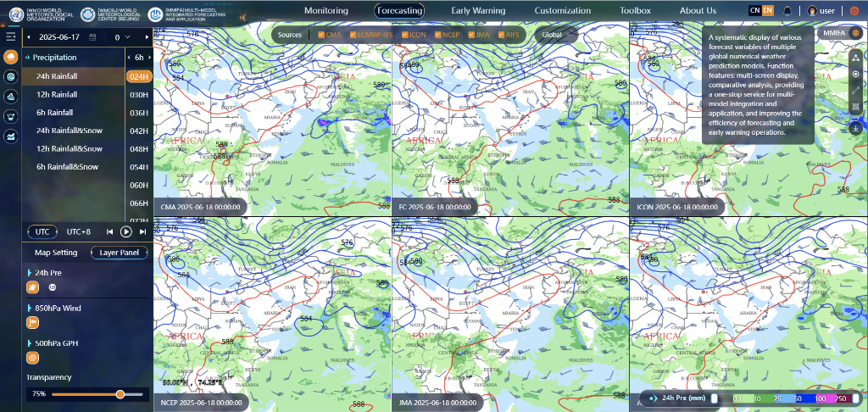Toggle the NCEP source checkbox
Viewport: 868px width, 412px height.
click(438, 35)
